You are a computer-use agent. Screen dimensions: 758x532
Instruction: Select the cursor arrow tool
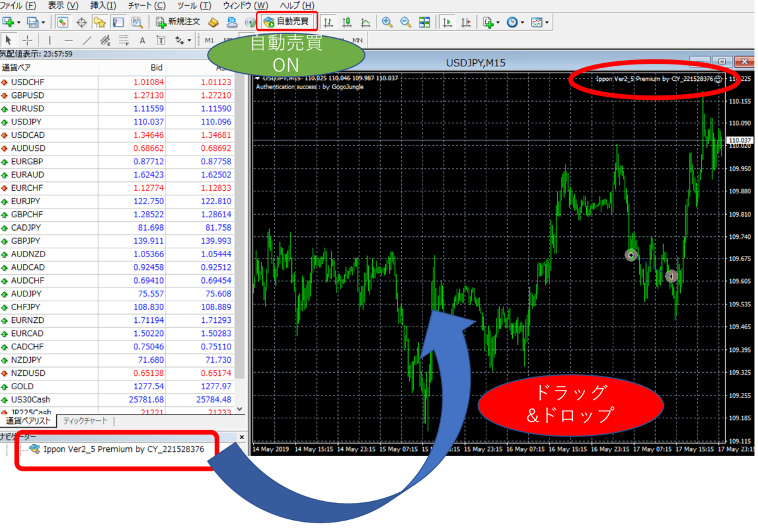pos(8,40)
